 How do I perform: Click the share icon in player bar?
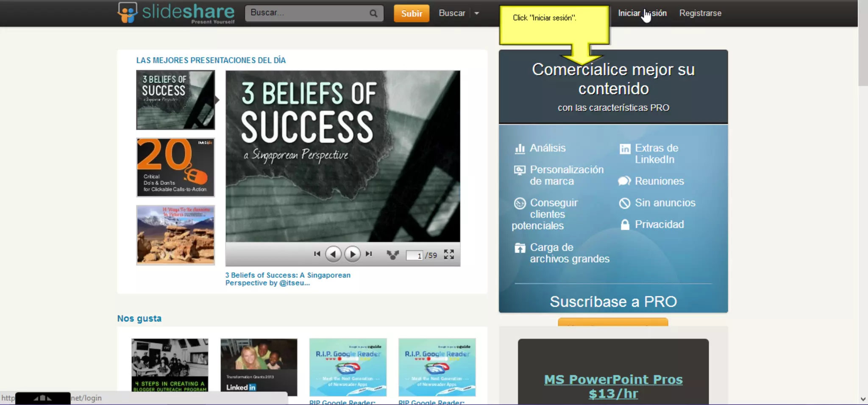click(x=393, y=254)
